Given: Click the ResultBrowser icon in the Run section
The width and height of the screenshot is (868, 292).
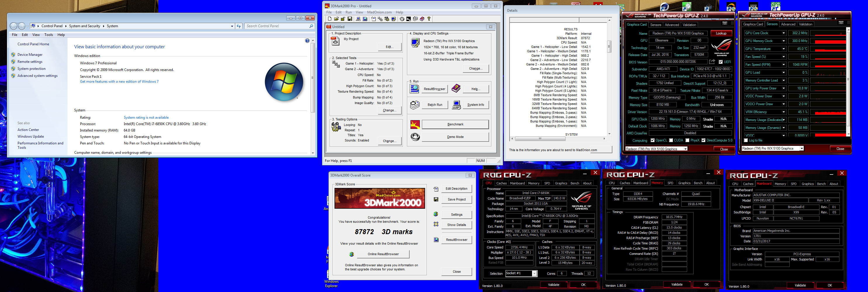Looking at the screenshot, I should (x=415, y=89).
